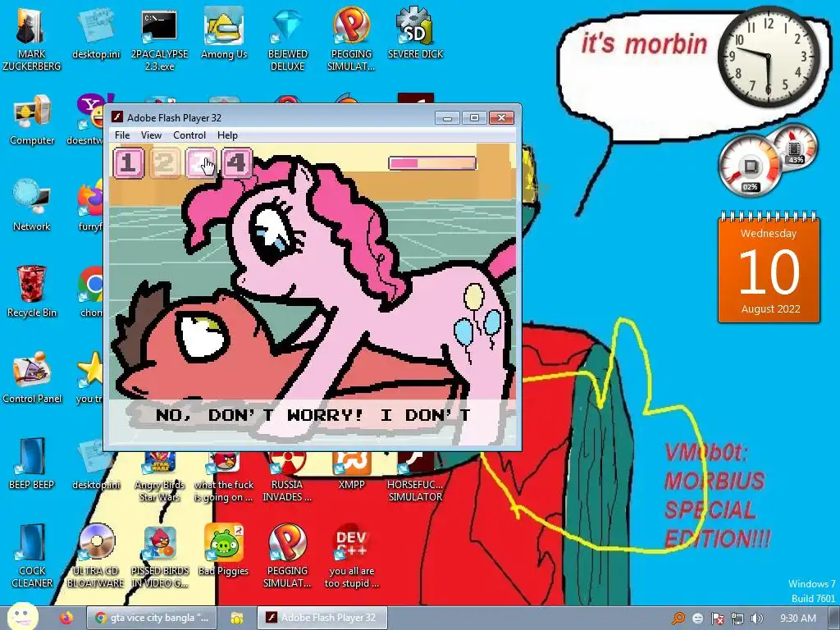840x630 pixels.
Task: Open the View menu in Flash Player
Action: [151, 135]
